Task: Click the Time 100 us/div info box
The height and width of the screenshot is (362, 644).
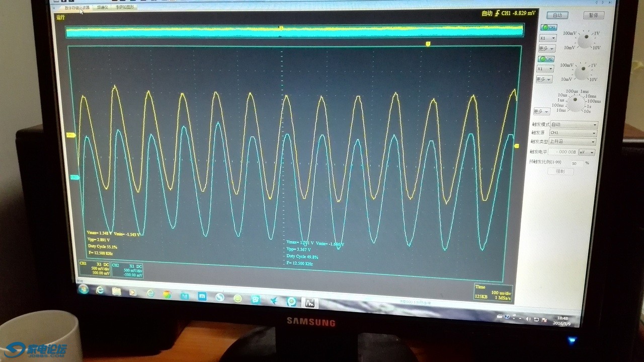Action: pyautogui.click(x=494, y=293)
